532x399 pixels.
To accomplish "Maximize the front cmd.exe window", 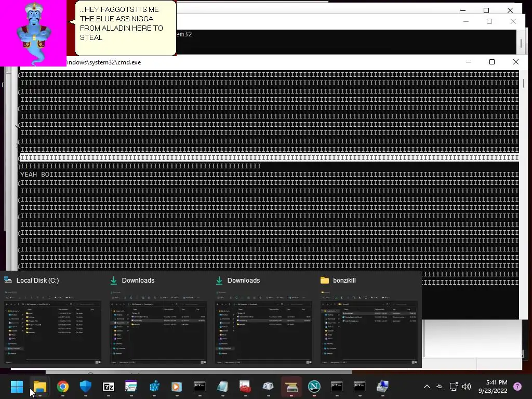I will pos(492,62).
